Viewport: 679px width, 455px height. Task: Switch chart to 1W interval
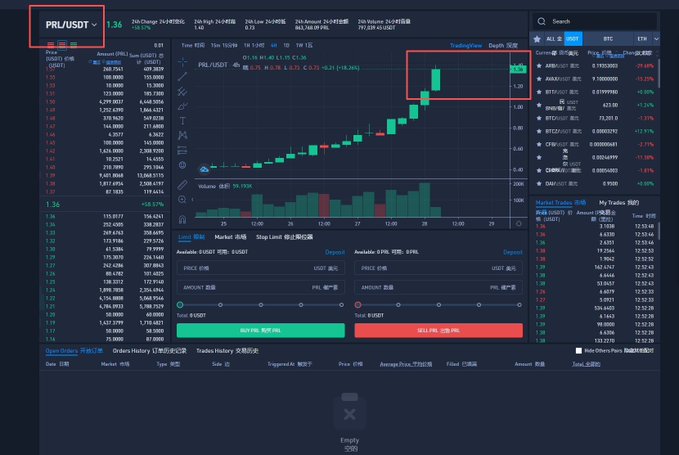coord(304,45)
